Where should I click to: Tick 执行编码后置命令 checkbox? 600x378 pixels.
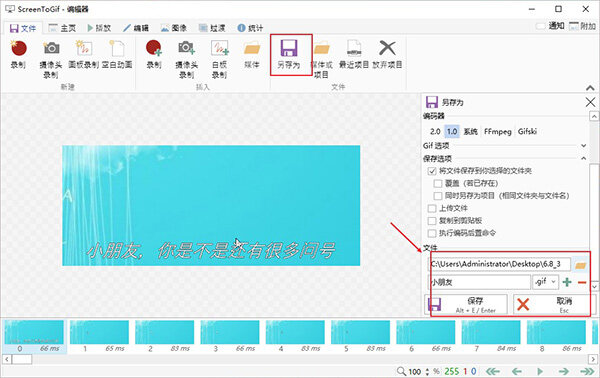click(432, 233)
